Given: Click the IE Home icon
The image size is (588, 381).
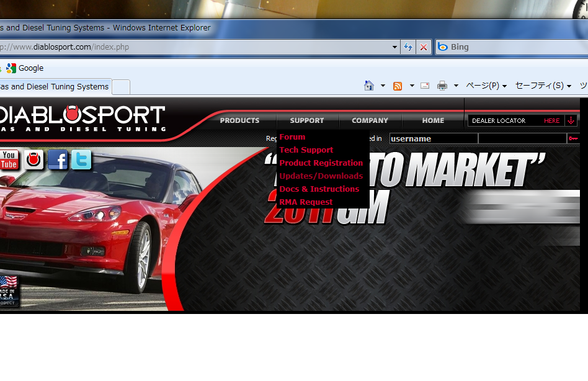Looking at the screenshot, I should tap(369, 86).
